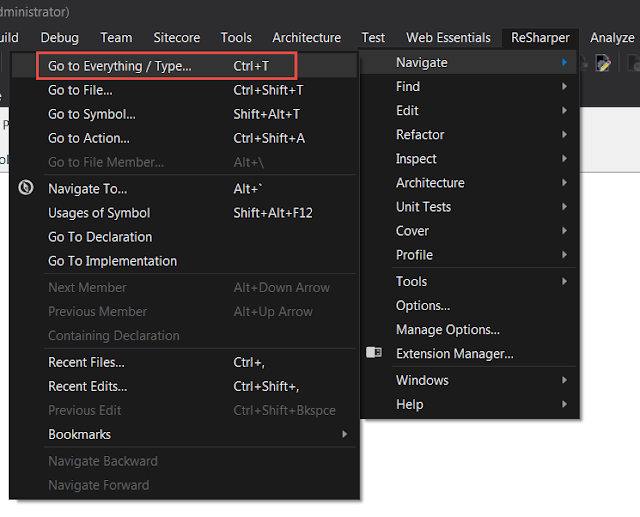Open the Sitecore menu
Viewport: 640px width, 517px height.
pos(177,38)
